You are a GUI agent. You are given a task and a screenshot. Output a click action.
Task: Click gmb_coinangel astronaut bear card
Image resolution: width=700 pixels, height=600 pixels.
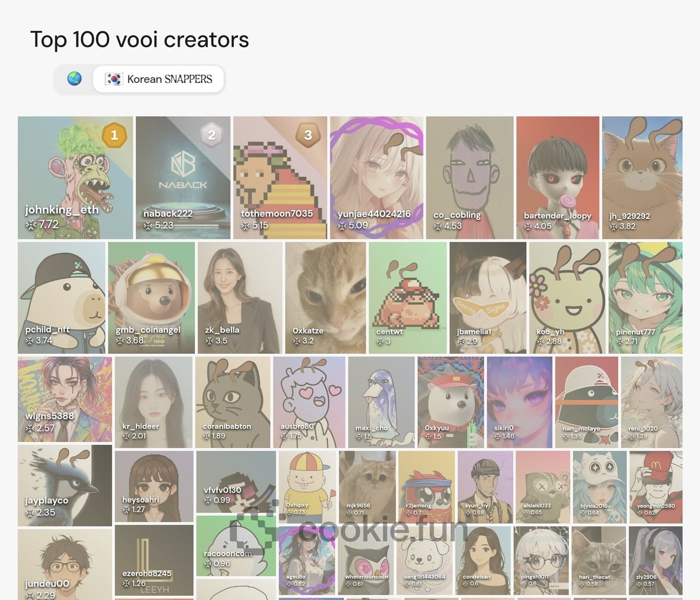(x=151, y=298)
